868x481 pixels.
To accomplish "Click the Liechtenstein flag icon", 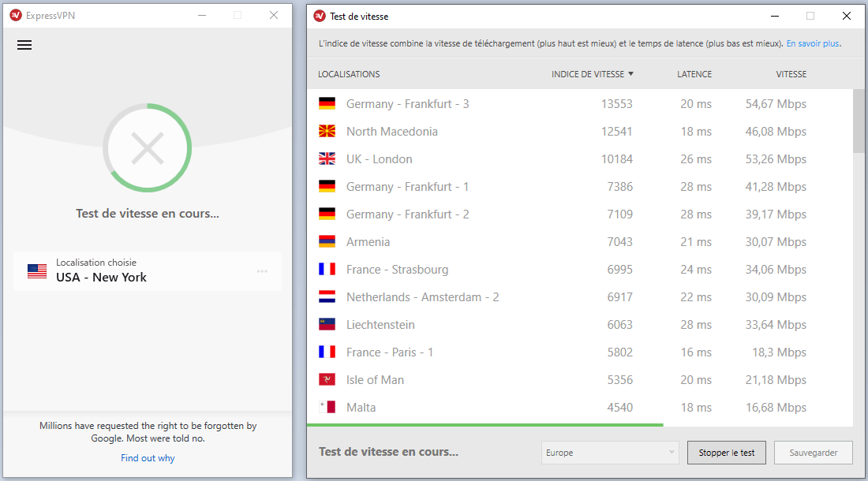I will point(327,325).
